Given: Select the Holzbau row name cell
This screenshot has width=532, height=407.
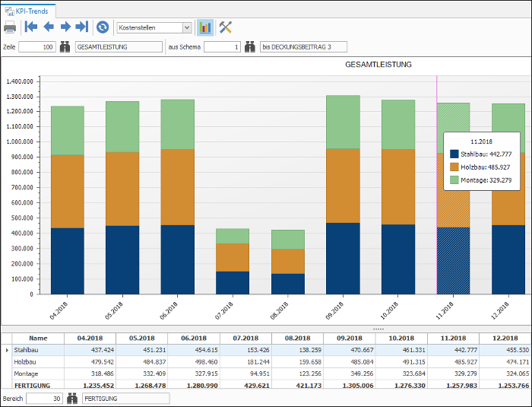Looking at the screenshot, I should tap(38, 362).
